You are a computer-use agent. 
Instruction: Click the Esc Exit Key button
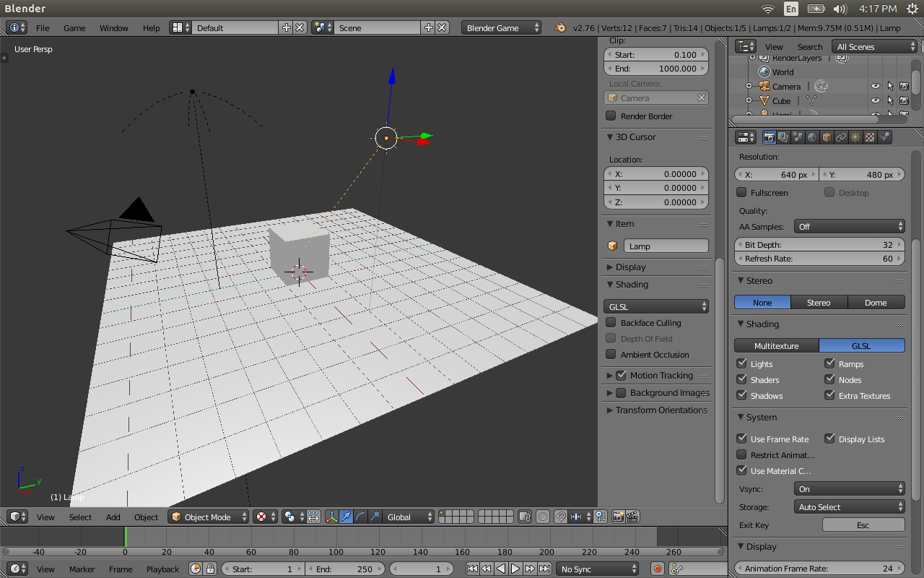863,525
